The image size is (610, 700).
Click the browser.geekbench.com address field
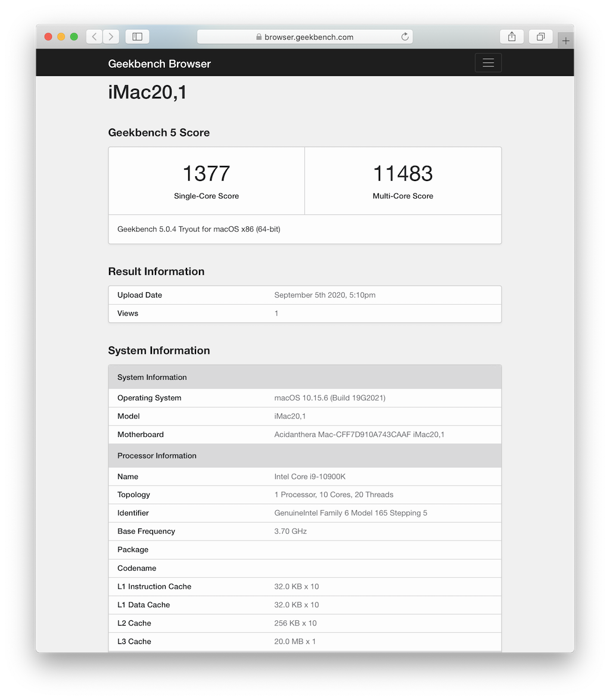point(305,37)
